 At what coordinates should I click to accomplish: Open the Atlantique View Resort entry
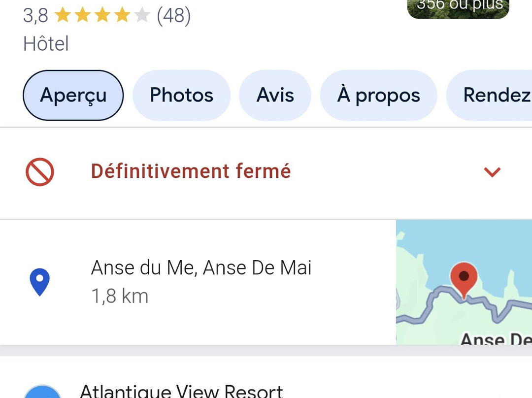181,391
